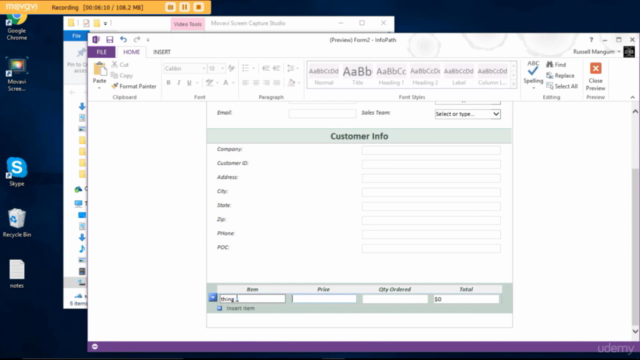Open the repeating row menu arrow
This screenshot has width=640, height=360.
tap(213, 298)
